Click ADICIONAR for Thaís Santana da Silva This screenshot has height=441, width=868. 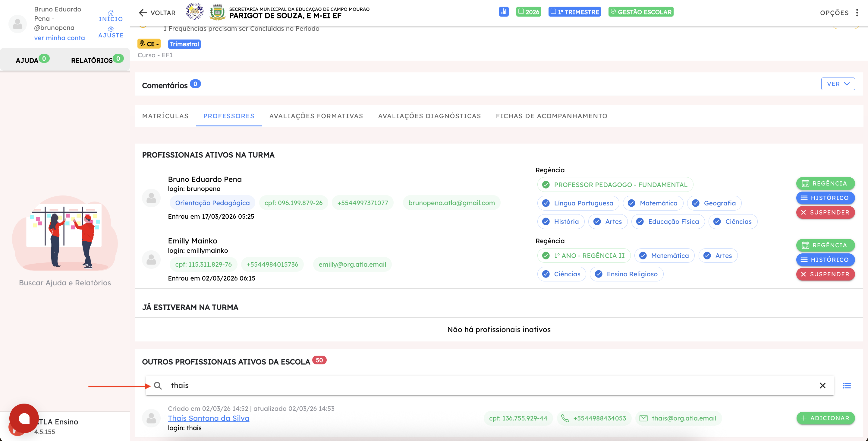tap(825, 418)
